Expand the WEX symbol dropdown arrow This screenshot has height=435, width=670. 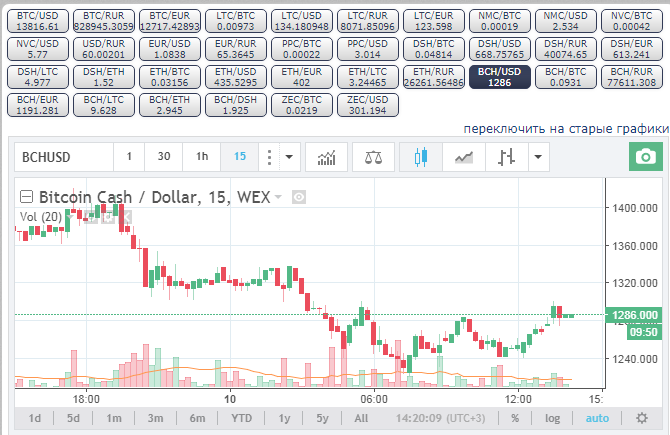tap(278, 197)
